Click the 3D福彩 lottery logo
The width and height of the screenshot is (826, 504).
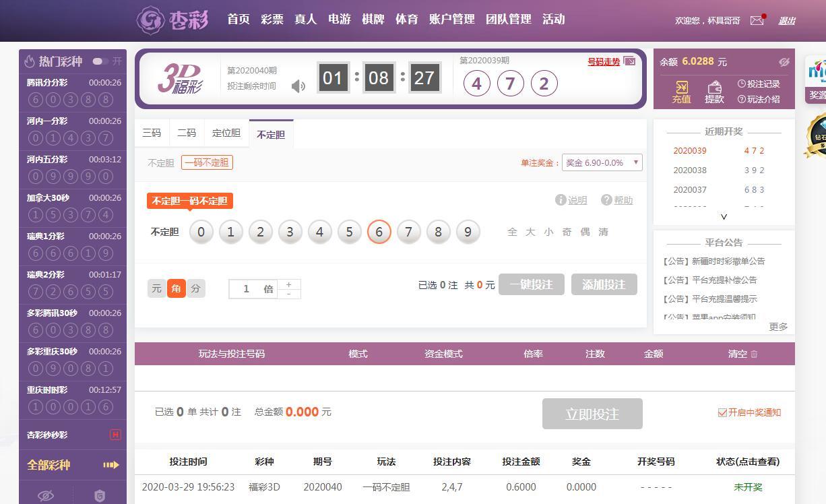point(179,78)
